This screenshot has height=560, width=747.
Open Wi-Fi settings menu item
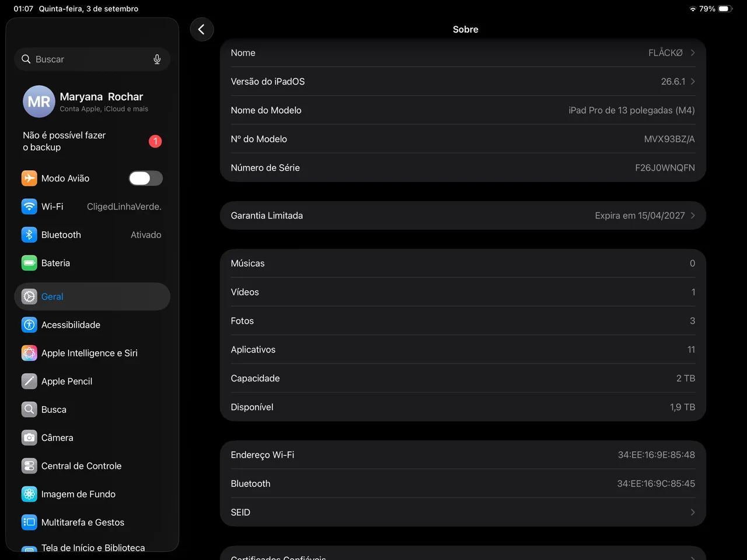(x=92, y=206)
